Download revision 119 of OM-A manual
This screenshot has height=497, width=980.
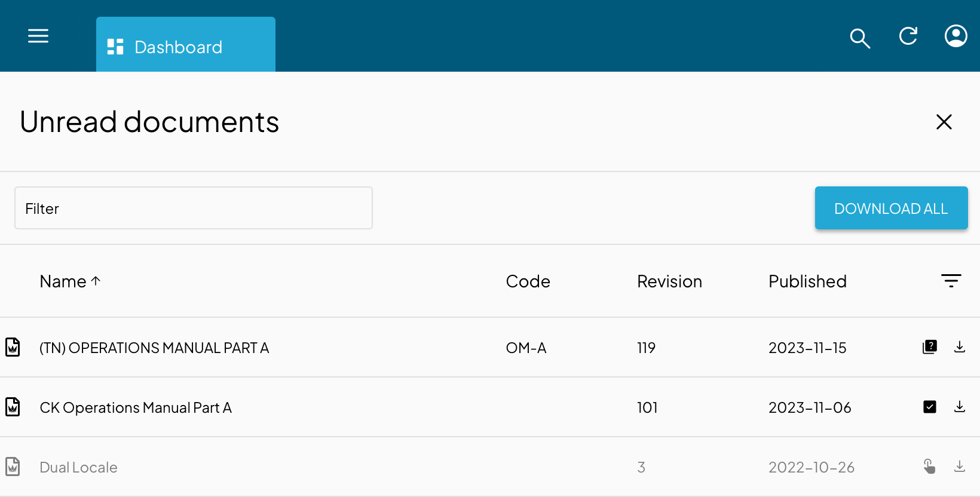[x=960, y=347]
